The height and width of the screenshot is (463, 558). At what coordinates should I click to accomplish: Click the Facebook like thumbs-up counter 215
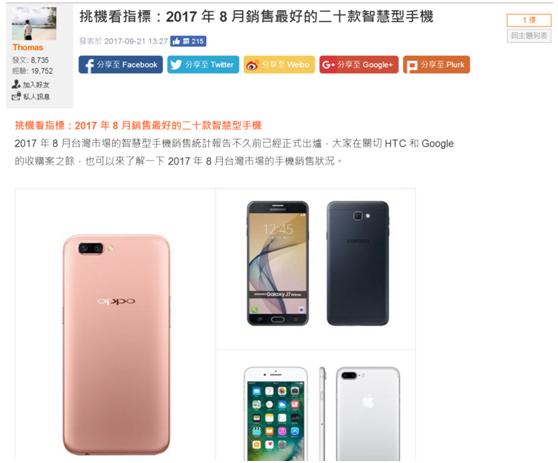point(188,41)
